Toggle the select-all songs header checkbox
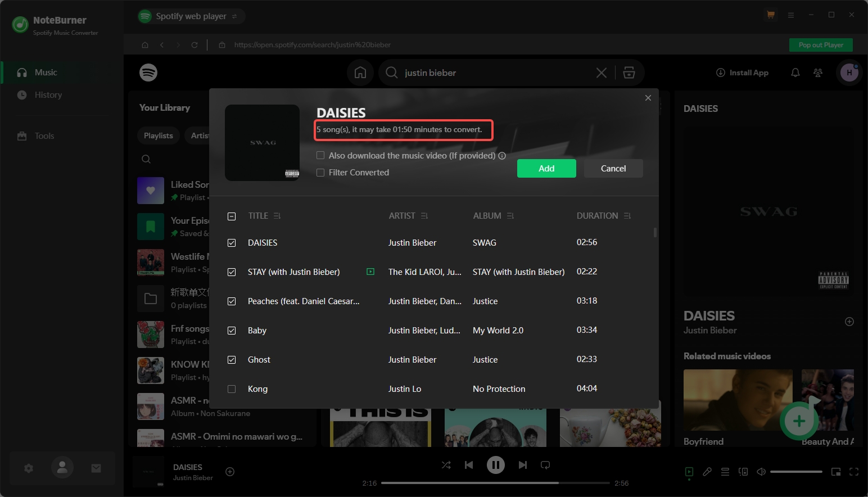The image size is (868, 497). pyautogui.click(x=232, y=216)
